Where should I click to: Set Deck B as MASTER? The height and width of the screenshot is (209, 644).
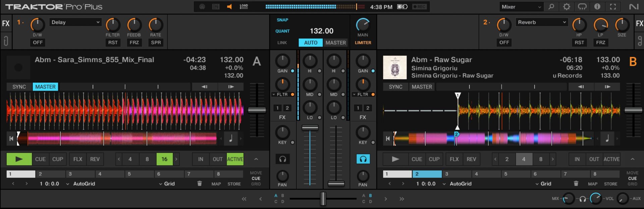(x=422, y=87)
